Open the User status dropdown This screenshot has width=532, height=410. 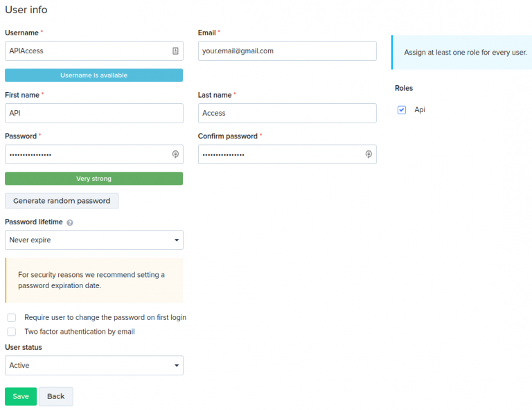[94, 365]
